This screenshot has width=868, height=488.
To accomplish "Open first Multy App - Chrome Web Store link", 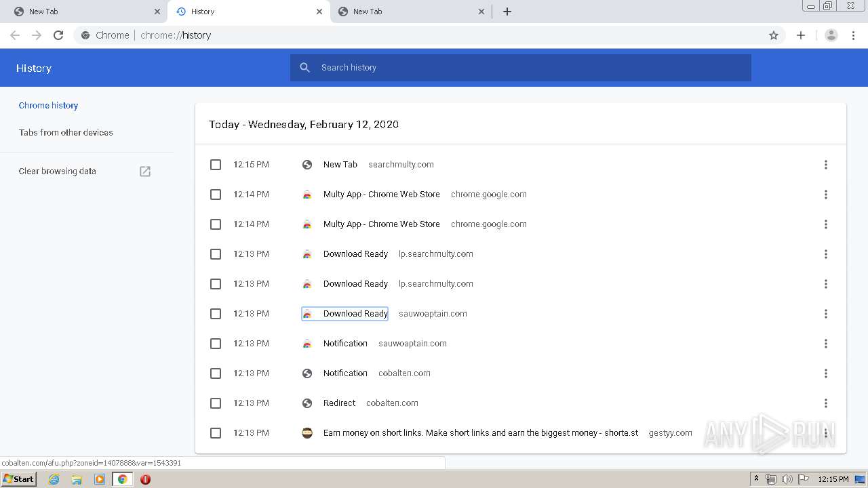I will [x=382, y=195].
